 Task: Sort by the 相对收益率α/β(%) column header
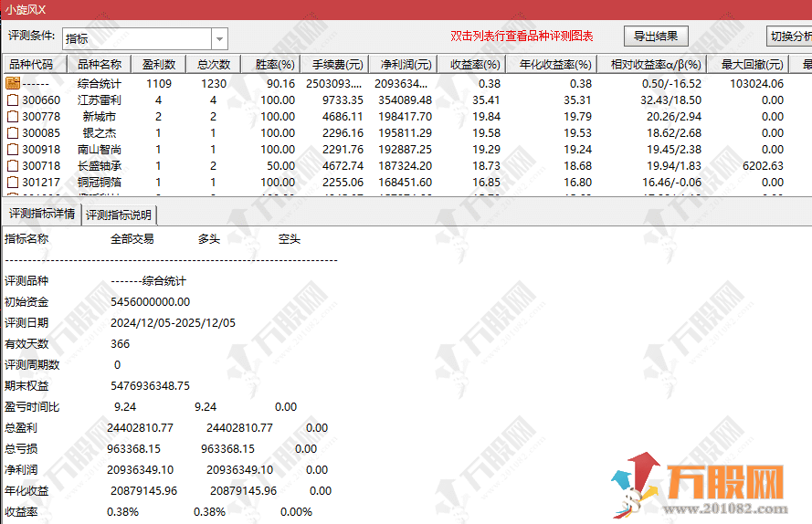[652, 65]
